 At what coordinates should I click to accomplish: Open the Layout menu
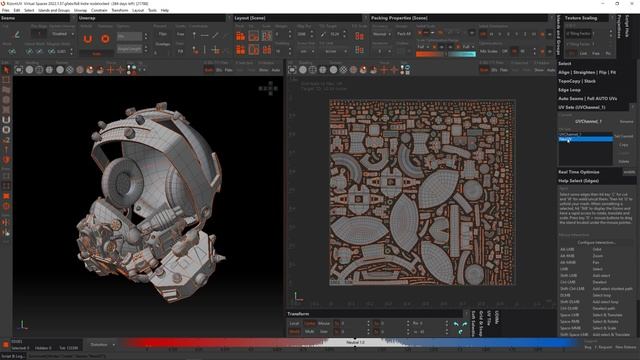point(138,10)
